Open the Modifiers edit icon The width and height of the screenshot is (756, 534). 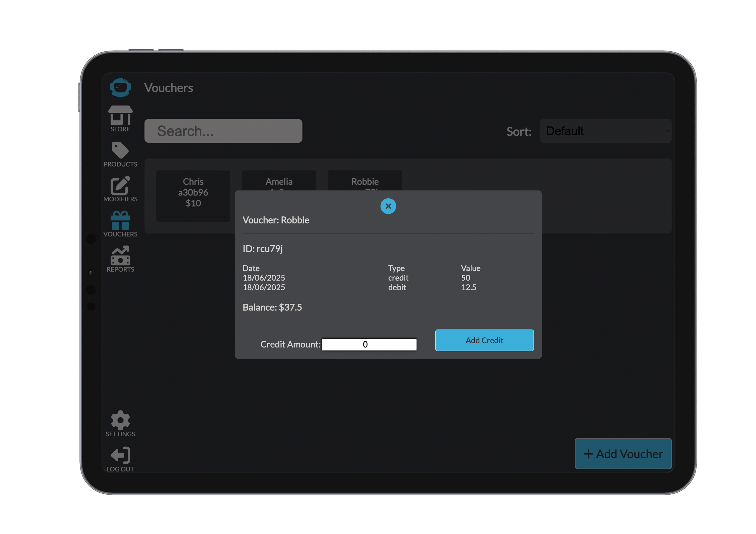click(120, 186)
